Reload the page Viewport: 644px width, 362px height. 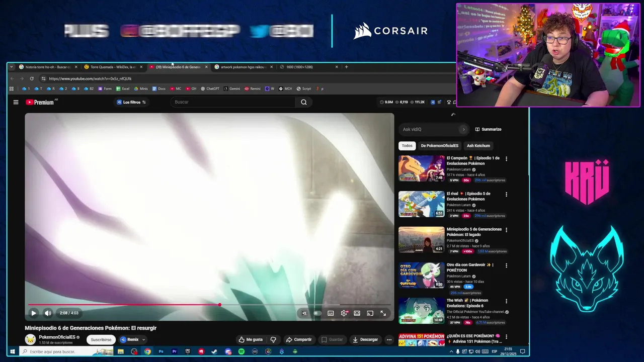point(32,78)
